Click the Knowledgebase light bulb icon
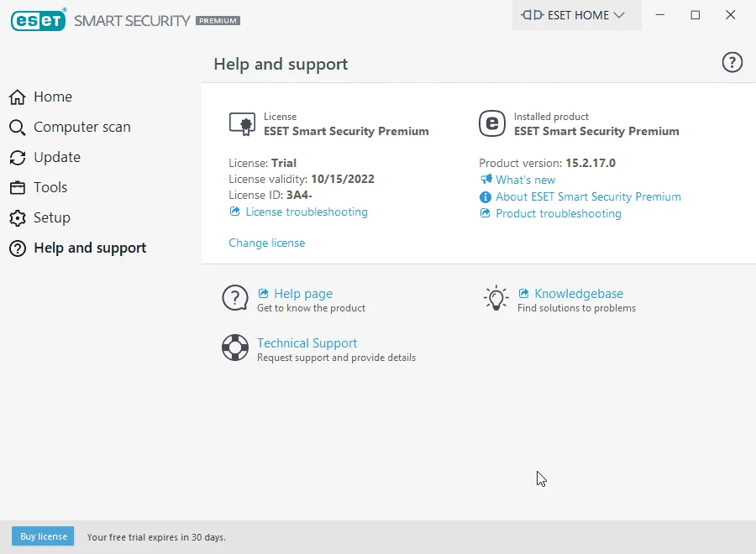 click(x=496, y=298)
